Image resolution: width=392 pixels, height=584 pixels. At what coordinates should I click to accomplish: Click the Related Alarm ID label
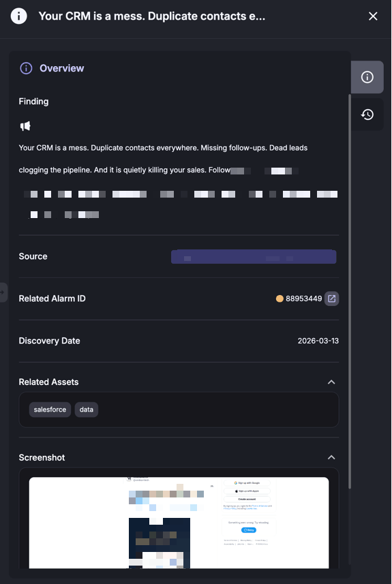(x=52, y=298)
